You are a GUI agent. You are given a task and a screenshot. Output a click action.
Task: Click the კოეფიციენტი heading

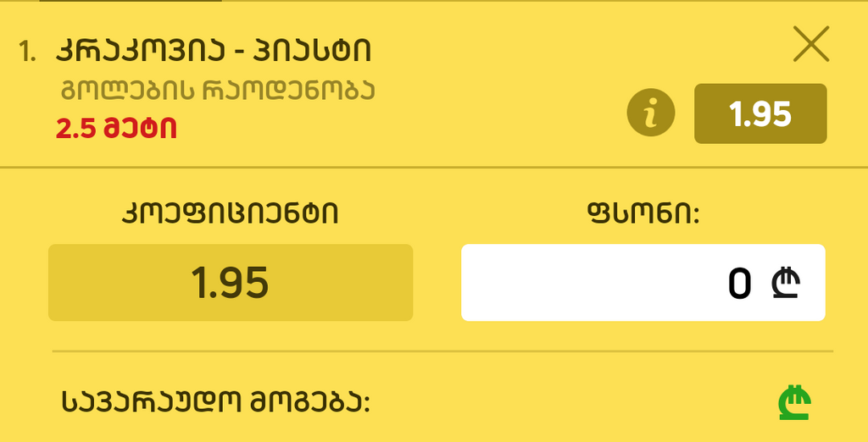(231, 213)
